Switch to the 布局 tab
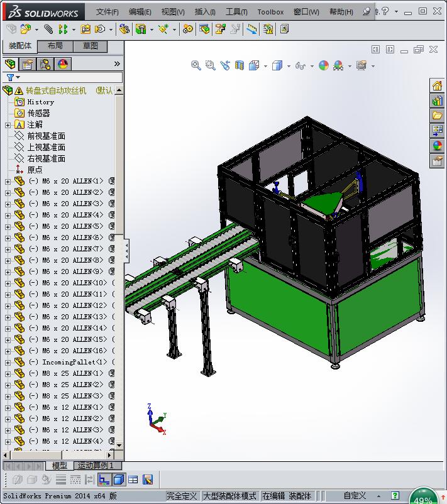Image resolution: width=447 pixels, height=504 pixels. pos(55,46)
